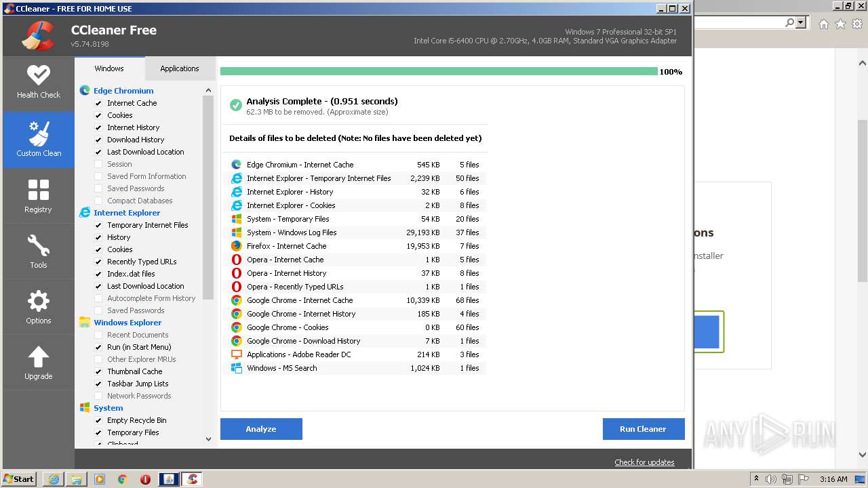868x488 pixels.
Task: Open search dropdown arrow in browser window
Action: tap(801, 23)
